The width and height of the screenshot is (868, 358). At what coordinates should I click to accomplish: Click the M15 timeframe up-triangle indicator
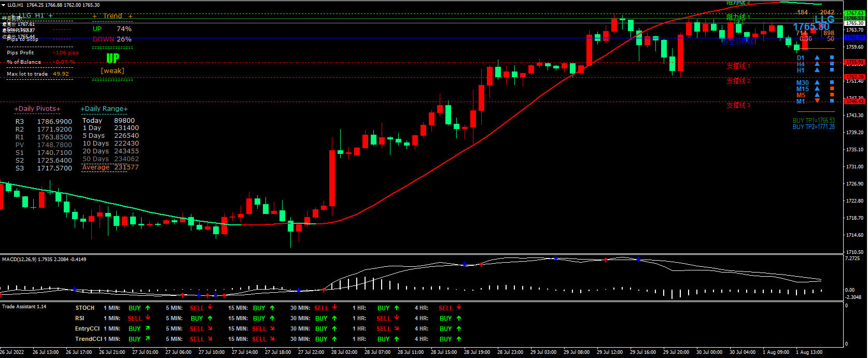[817, 89]
